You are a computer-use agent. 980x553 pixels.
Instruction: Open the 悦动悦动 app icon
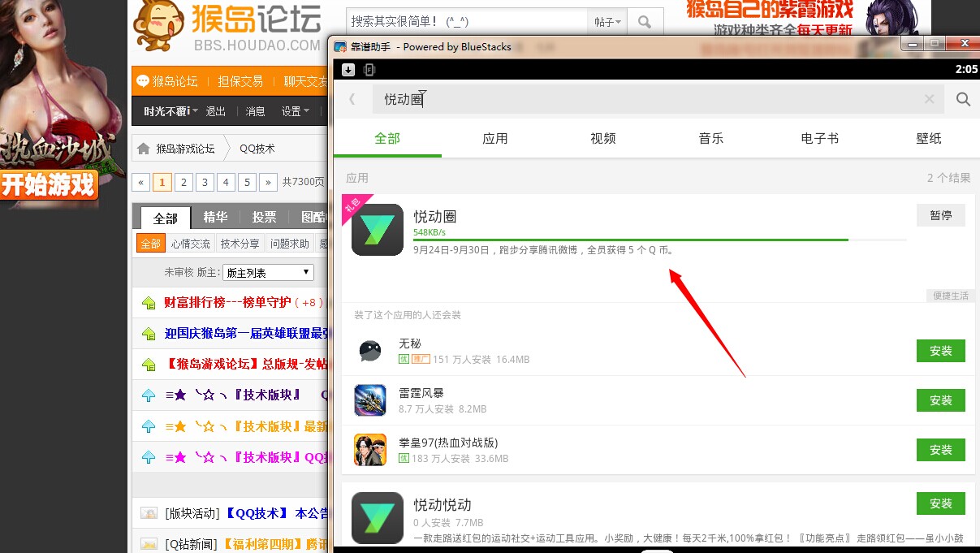pos(378,517)
